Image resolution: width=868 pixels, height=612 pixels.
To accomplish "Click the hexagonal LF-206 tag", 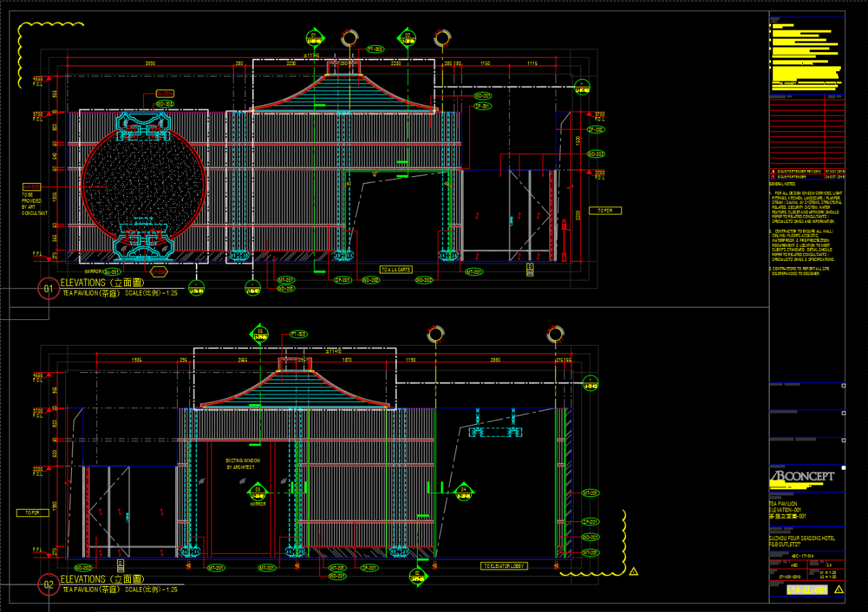I will (159, 272).
